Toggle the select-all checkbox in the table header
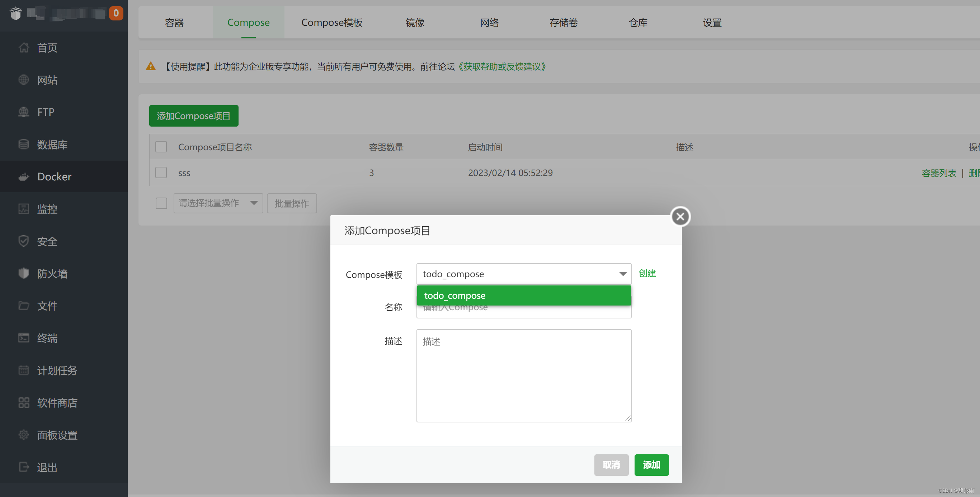The image size is (980, 497). (161, 147)
